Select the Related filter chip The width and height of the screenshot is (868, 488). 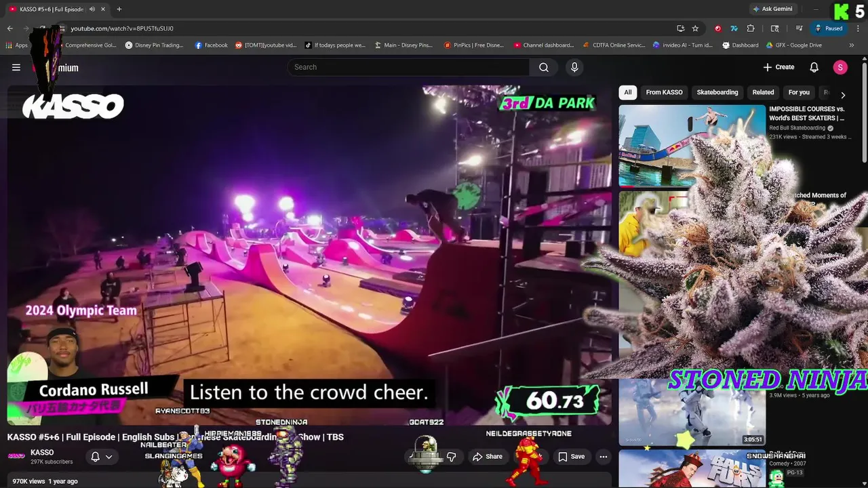click(763, 92)
